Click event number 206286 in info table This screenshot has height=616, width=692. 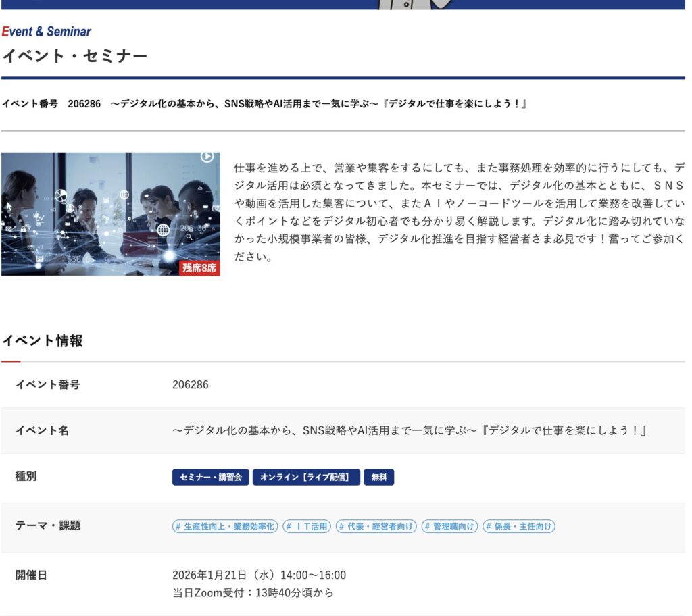coord(191,385)
